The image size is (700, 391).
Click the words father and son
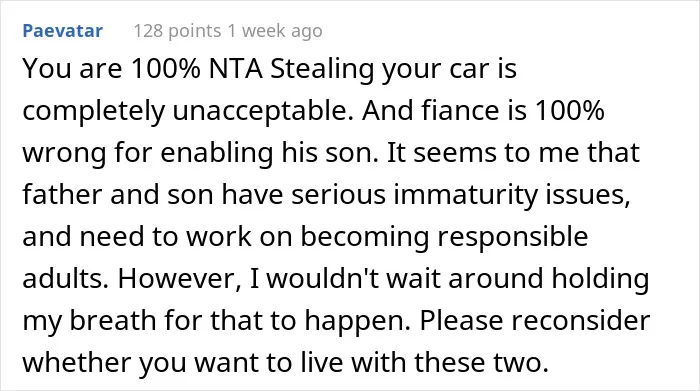click(118, 195)
